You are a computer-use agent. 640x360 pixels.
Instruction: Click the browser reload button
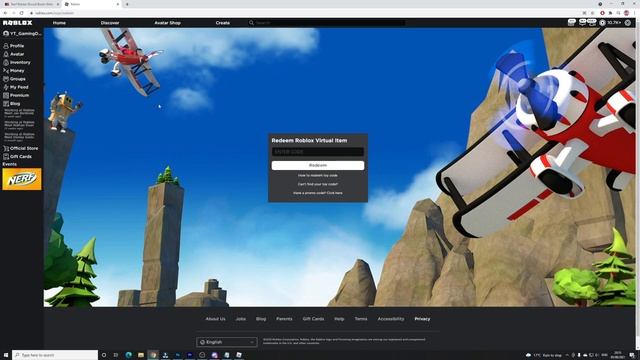(x=22, y=13)
